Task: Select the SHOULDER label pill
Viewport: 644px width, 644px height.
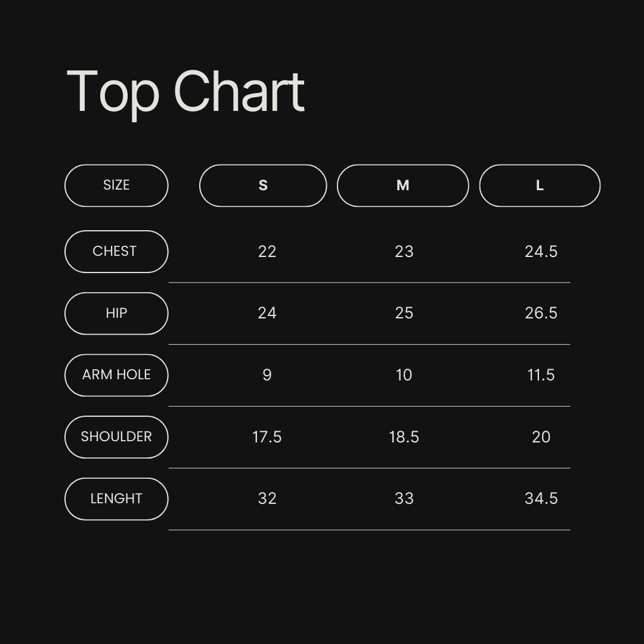Action: [116, 437]
